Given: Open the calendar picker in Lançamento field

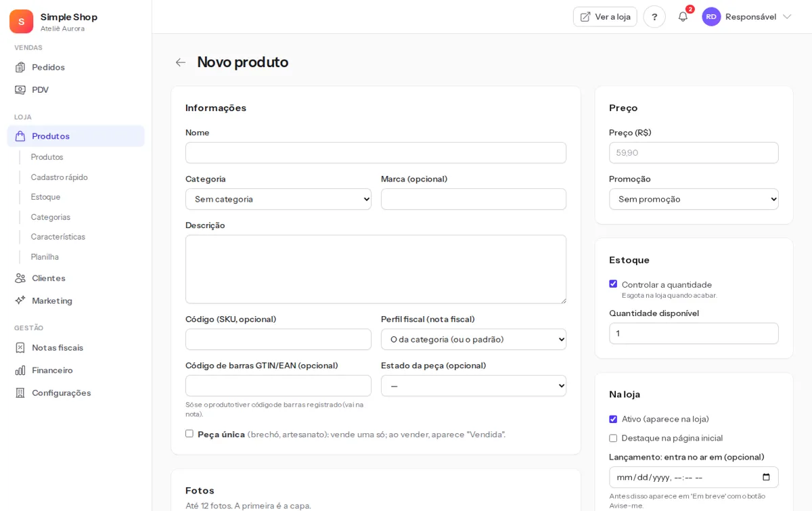Looking at the screenshot, I should (x=766, y=477).
